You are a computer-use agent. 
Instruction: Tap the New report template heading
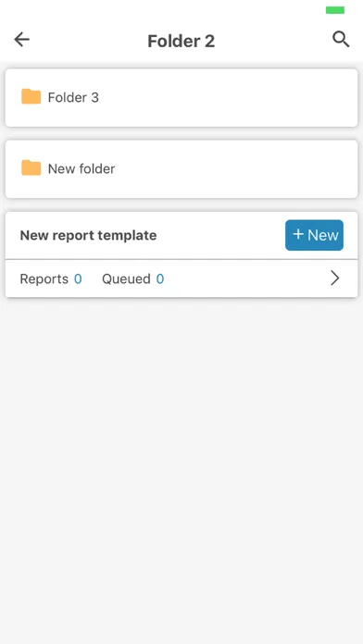coord(88,235)
